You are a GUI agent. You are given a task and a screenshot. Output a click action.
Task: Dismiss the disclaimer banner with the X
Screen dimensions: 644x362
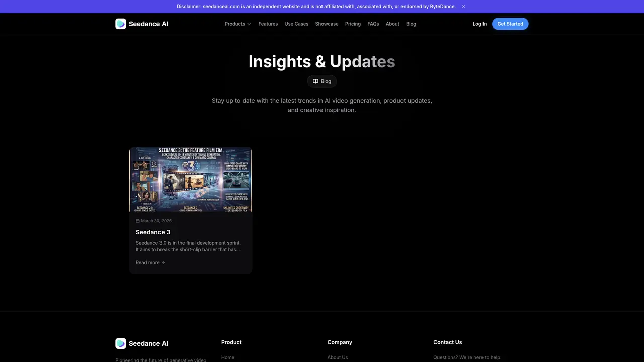[463, 7]
